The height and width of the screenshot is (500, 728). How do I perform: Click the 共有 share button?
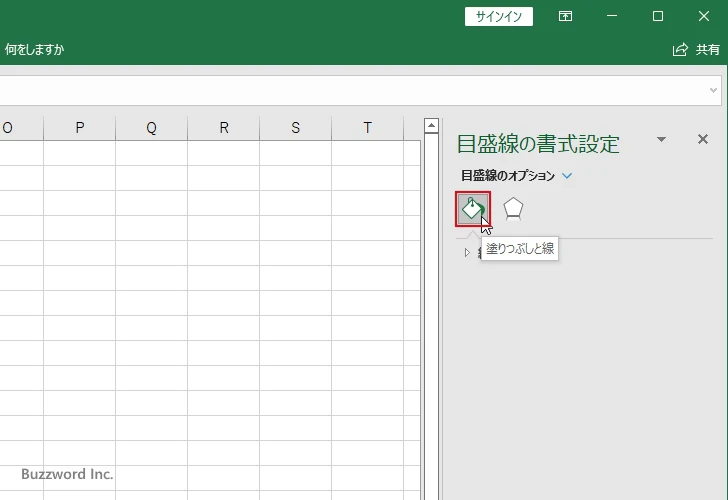click(x=698, y=49)
